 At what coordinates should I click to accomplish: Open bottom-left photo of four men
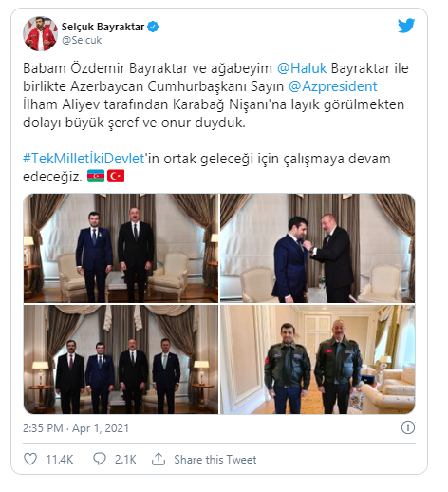click(x=121, y=359)
